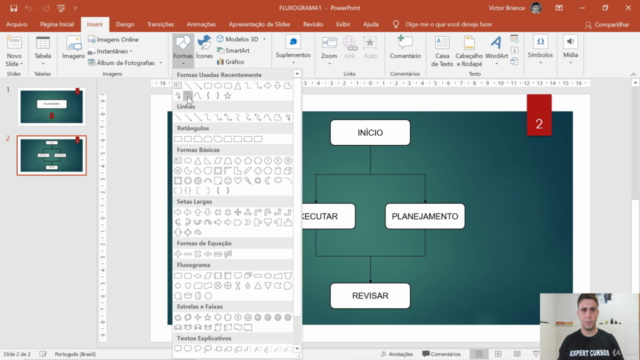The width and height of the screenshot is (640, 360).
Task: Select the flowchart decision diamond in Fluxograma
Action: pyautogui.click(x=198, y=276)
